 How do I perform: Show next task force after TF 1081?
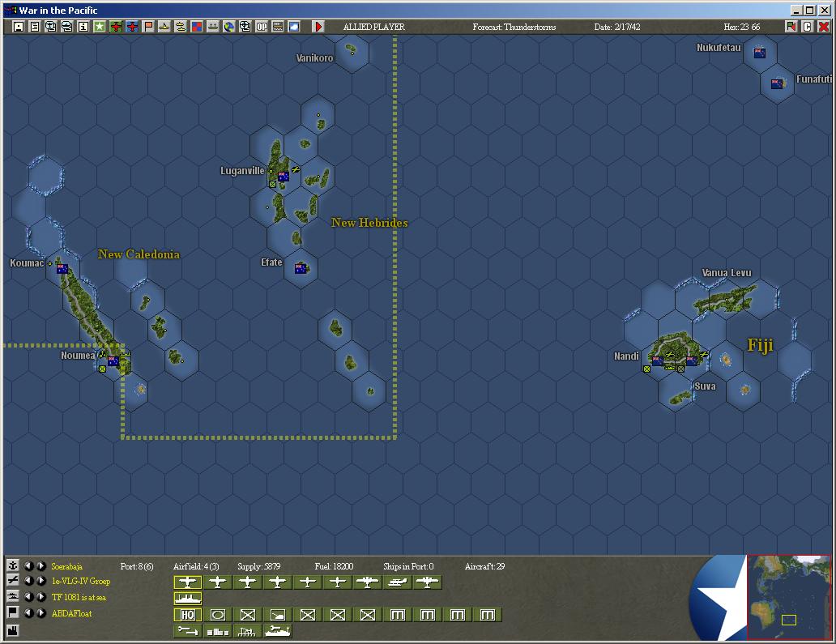pos(41,597)
